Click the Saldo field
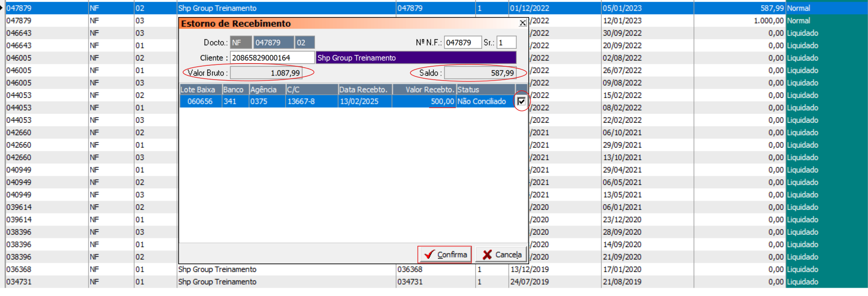The height and width of the screenshot is (296, 868). (479, 73)
